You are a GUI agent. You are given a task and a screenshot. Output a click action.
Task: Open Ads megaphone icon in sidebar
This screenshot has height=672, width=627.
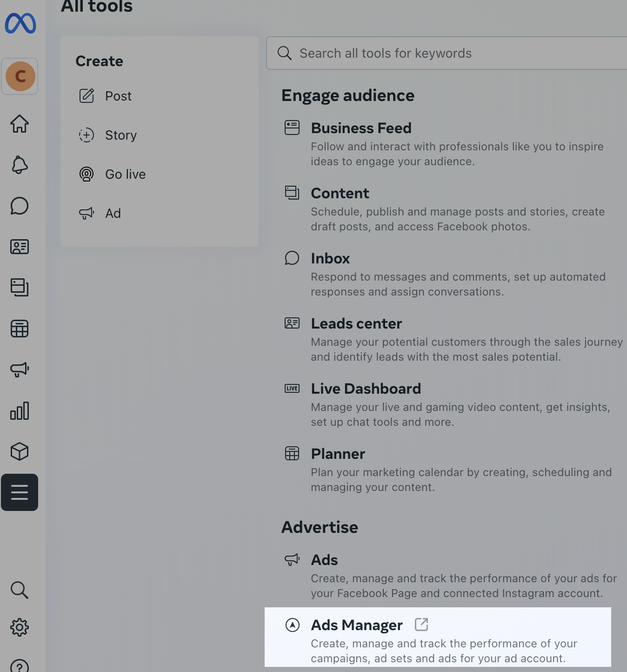click(20, 370)
